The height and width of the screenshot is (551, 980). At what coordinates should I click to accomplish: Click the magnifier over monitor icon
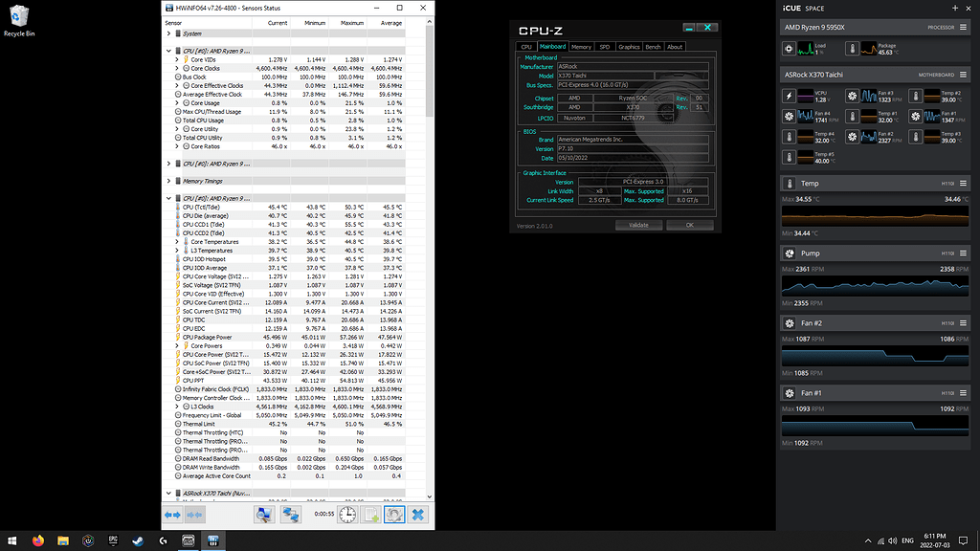click(264, 515)
